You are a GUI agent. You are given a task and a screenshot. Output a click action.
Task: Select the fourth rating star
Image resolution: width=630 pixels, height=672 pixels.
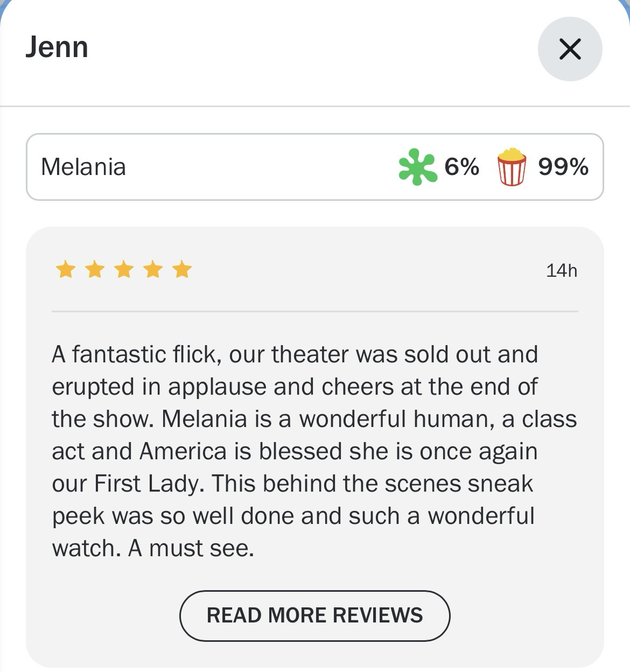tap(153, 269)
